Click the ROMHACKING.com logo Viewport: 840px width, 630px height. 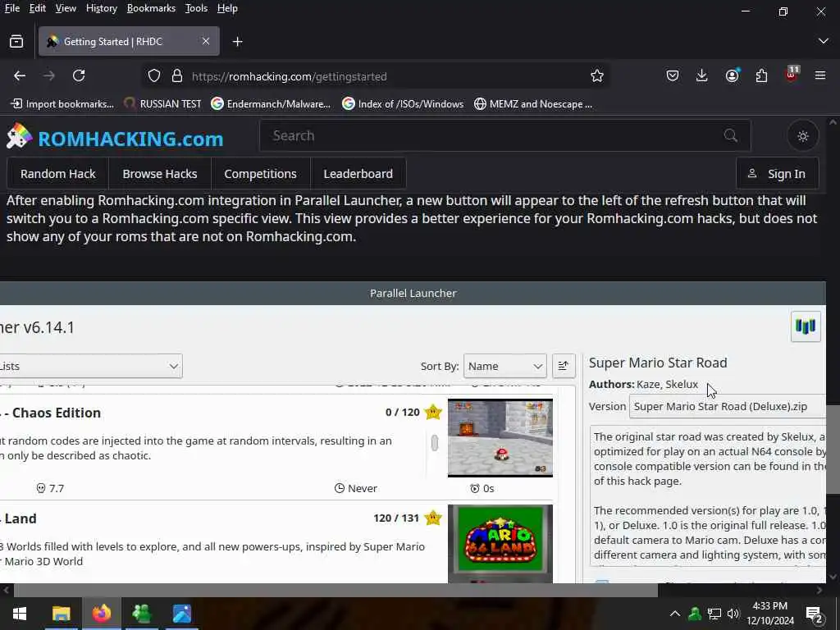tap(115, 137)
